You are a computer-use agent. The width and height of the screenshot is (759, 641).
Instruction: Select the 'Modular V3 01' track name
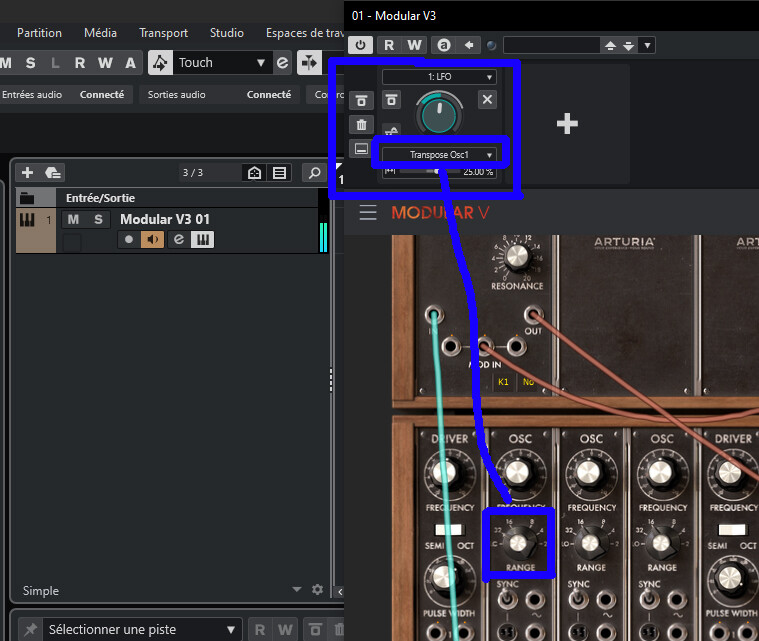tap(165, 219)
